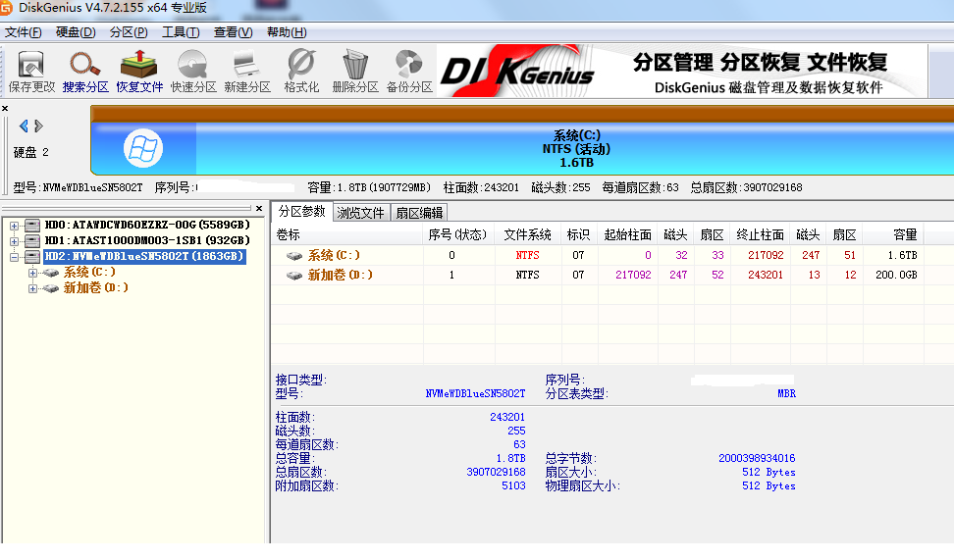Open the 查看(V) menu
Image resolution: width=954 pixels, height=560 pixels.
[x=233, y=32]
